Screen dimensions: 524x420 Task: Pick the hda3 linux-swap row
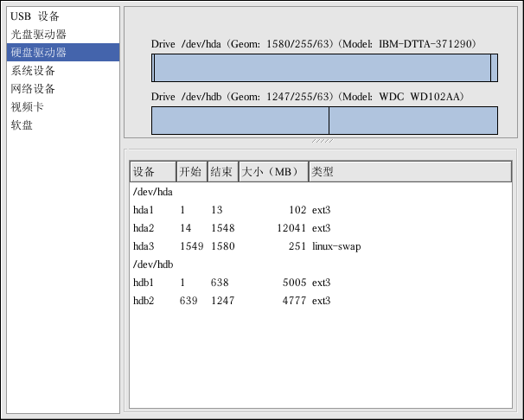coord(143,246)
